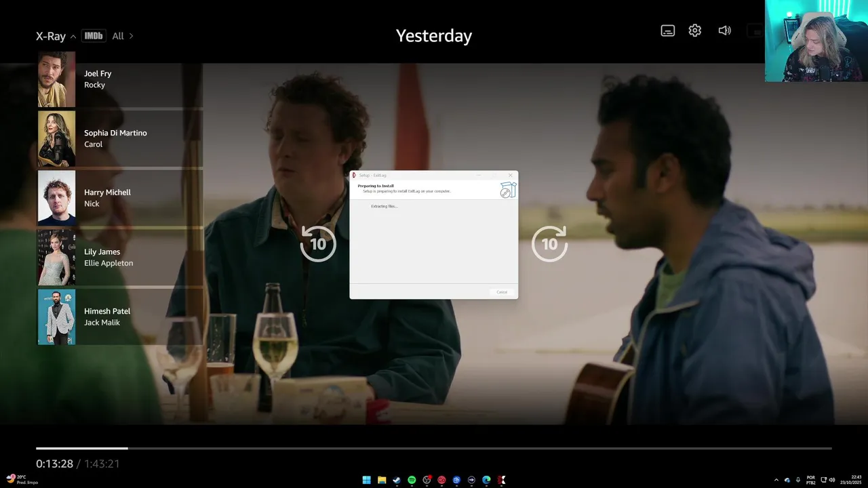Click the ExitLag logo in setup title bar
This screenshot has width=868, height=488.
(x=354, y=175)
